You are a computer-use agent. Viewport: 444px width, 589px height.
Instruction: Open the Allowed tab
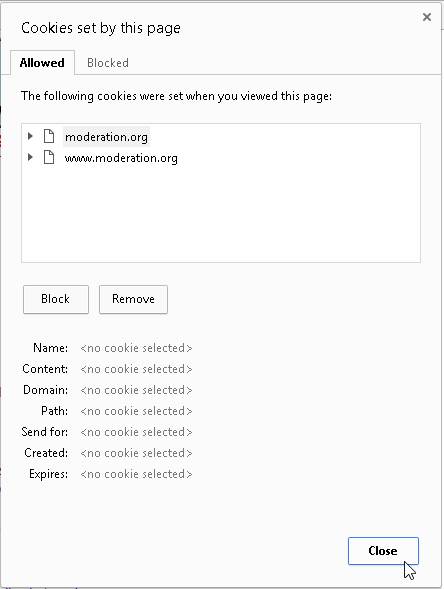pyautogui.click(x=42, y=63)
